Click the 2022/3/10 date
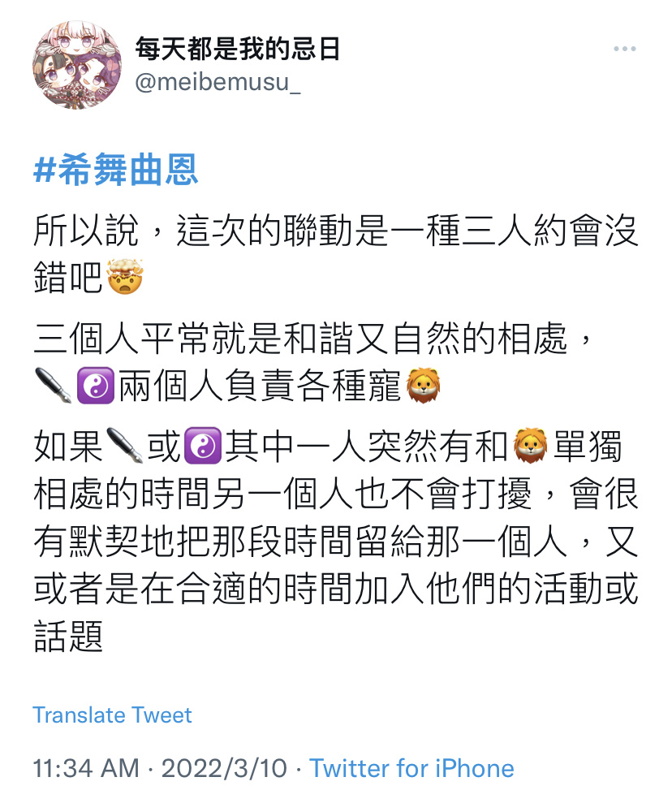Image resolution: width=672 pixels, height=803 pixels. point(224,768)
